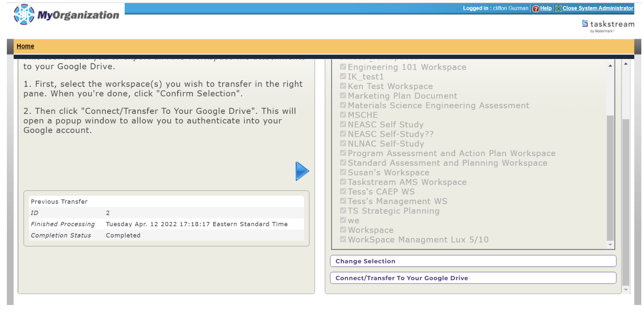Toggle the Marketing Plan Document checkbox
644x313 pixels.
[x=343, y=96]
